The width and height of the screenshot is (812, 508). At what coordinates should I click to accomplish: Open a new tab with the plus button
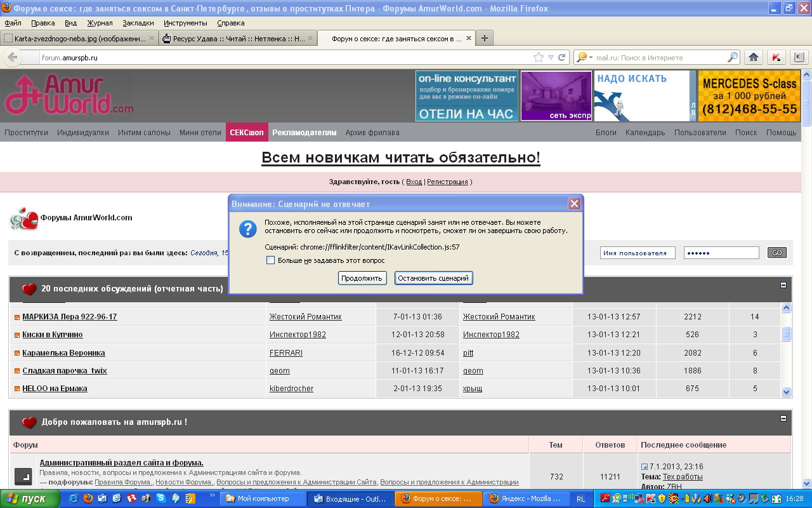tap(485, 38)
